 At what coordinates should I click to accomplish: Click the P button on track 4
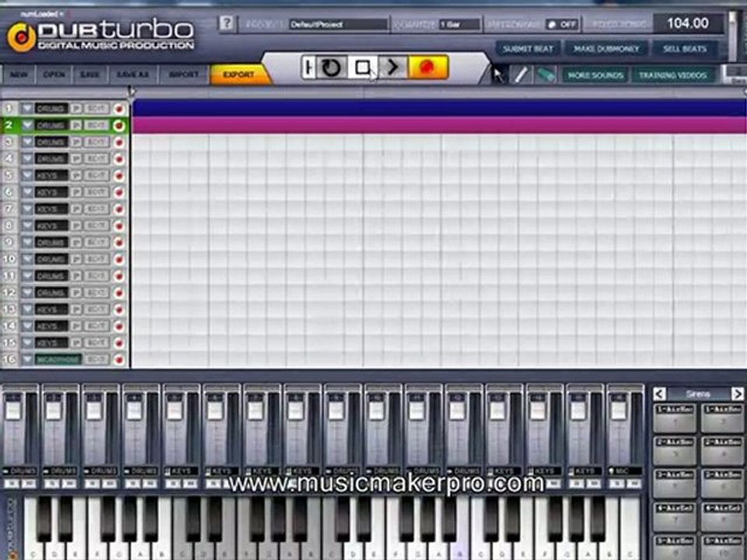click(x=76, y=159)
